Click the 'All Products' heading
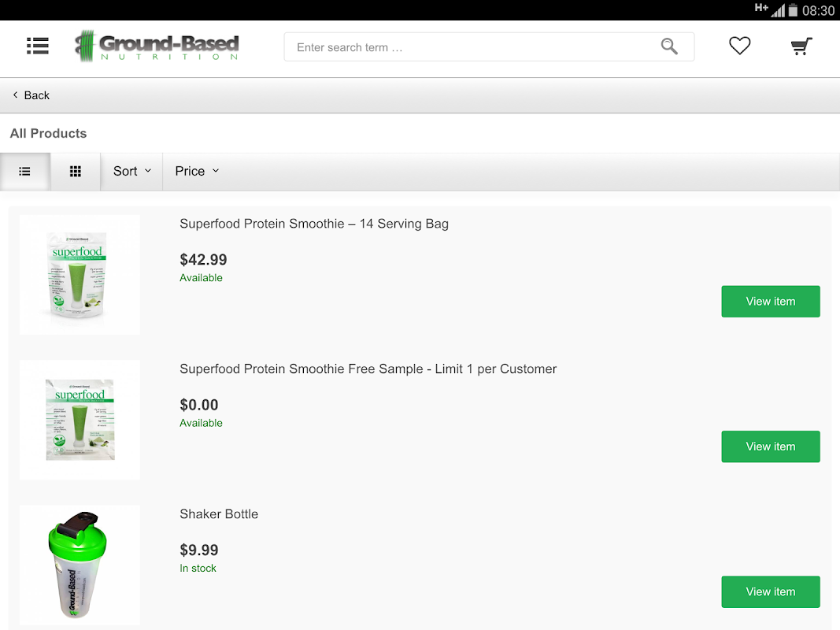840x630 pixels. point(48,133)
